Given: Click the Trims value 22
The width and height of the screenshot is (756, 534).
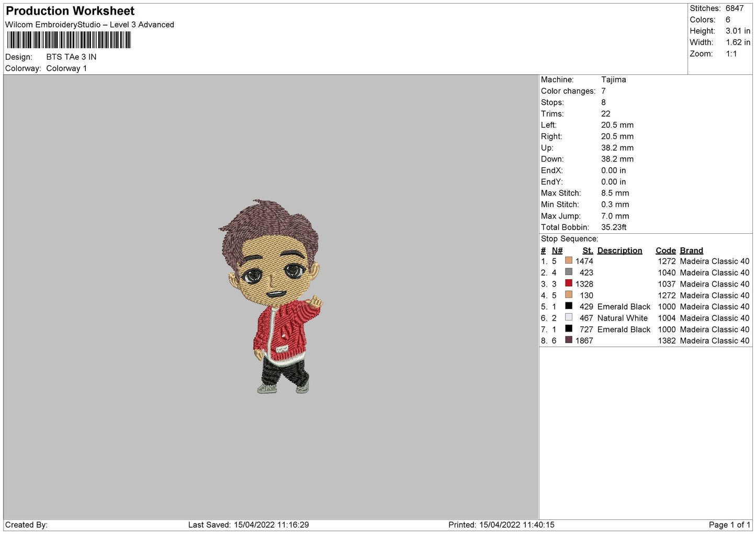Looking at the screenshot, I should 606,113.
